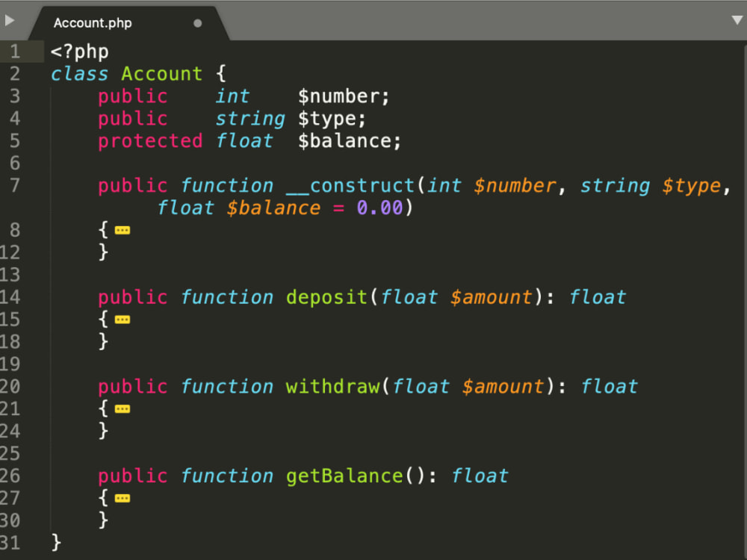747x560 pixels.
Task: Expand the folded getBalance method body
Action: tap(123, 499)
